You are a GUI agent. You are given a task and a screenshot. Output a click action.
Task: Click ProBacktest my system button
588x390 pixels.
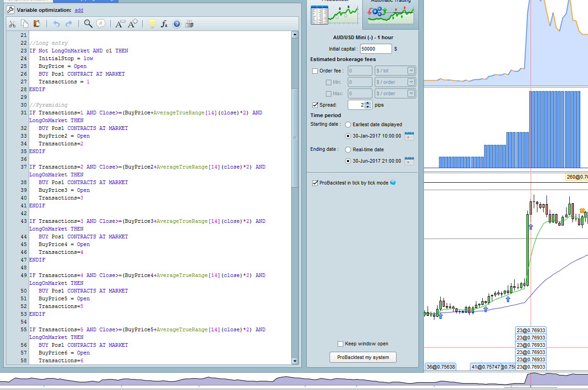click(x=363, y=357)
